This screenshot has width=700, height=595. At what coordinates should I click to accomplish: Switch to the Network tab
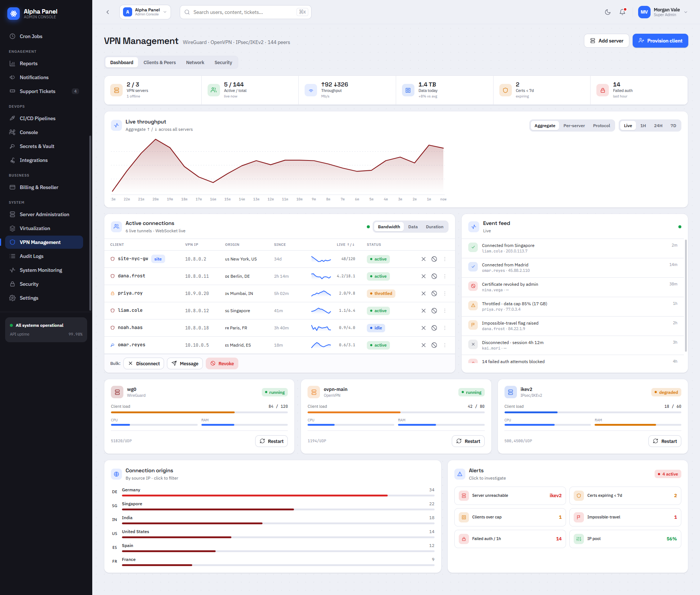tap(195, 63)
